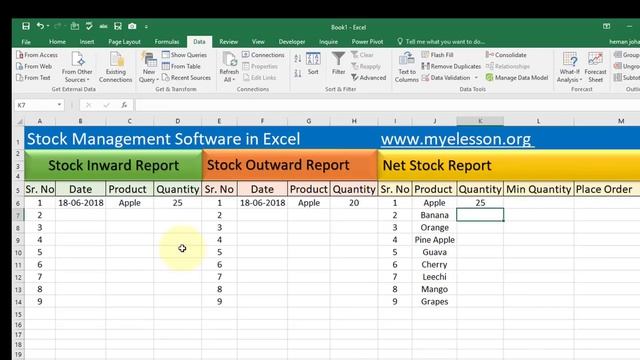Open Manage Data Model
640x360 pixels.
click(x=517, y=78)
